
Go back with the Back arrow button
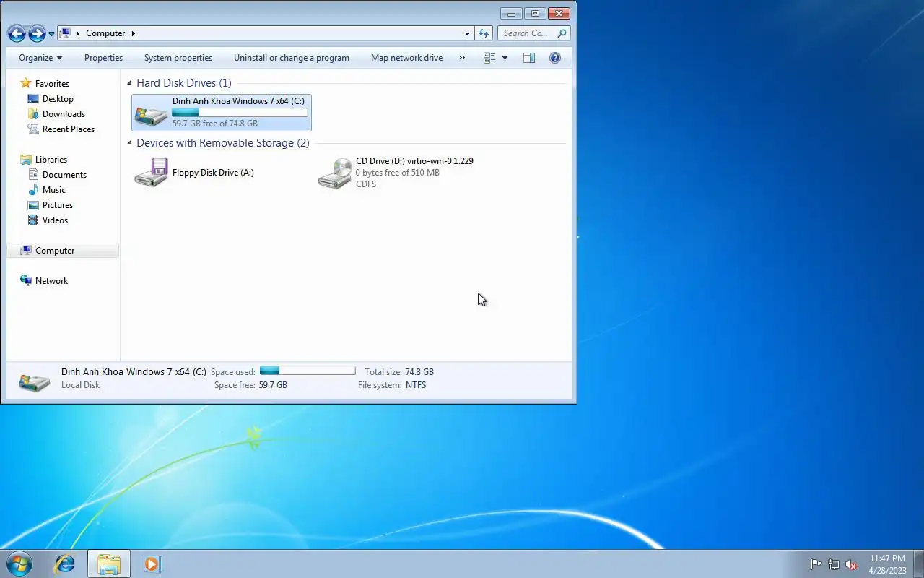(x=17, y=33)
